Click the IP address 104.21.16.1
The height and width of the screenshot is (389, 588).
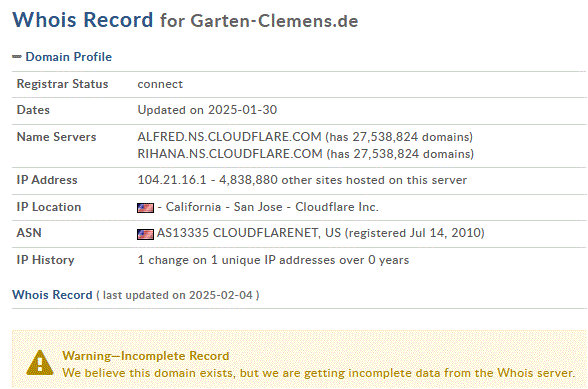point(172,180)
